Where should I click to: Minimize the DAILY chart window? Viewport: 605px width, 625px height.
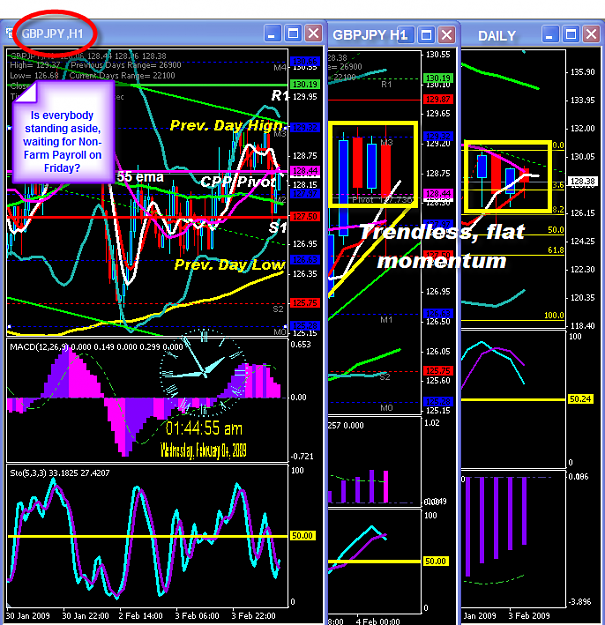coord(550,35)
